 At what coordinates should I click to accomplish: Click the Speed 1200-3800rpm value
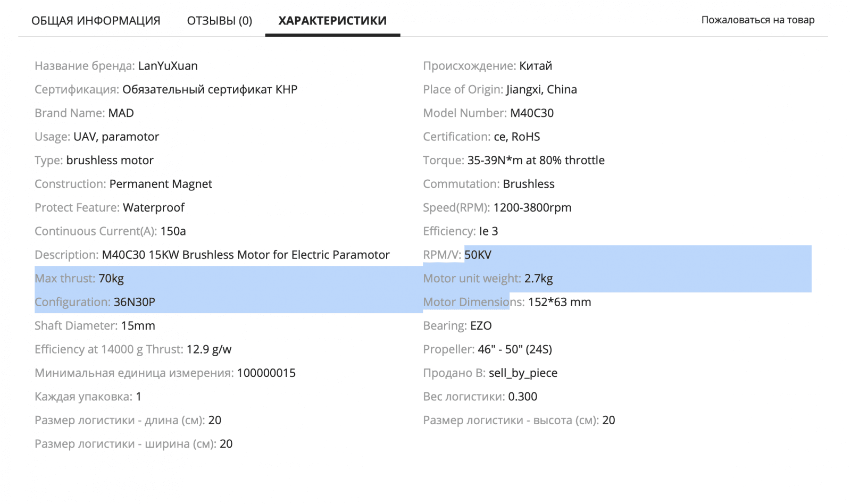pyautogui.click(x=532, y=208)
